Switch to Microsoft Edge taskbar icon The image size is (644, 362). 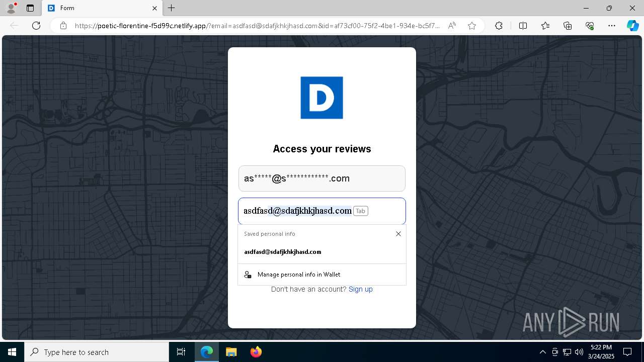point(207,352)
